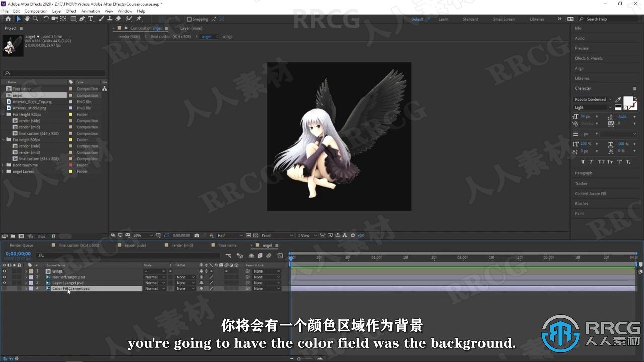Image resolution: width=644 pixels, height=362 pixels.
Task: Toggle Faux Italic slanted T button
Action: point(592,162)
